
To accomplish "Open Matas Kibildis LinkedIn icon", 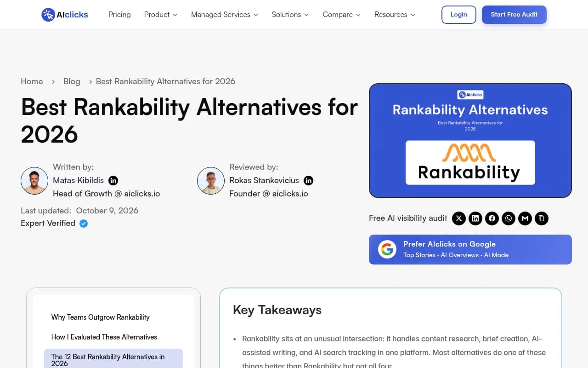I will 113,180.
